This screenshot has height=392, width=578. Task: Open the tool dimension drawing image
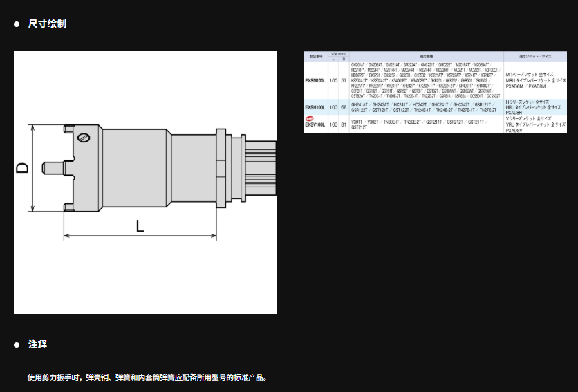(x=145, y=183)
